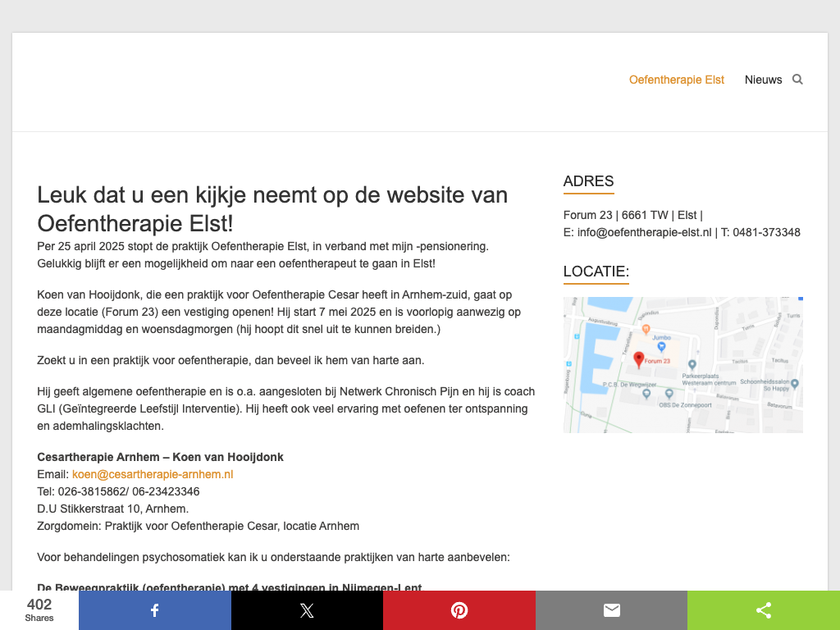Open the Oefentherapie Elst menu item
The width and height of the screenshot is (840, 630).
click(x=677, y=80)
